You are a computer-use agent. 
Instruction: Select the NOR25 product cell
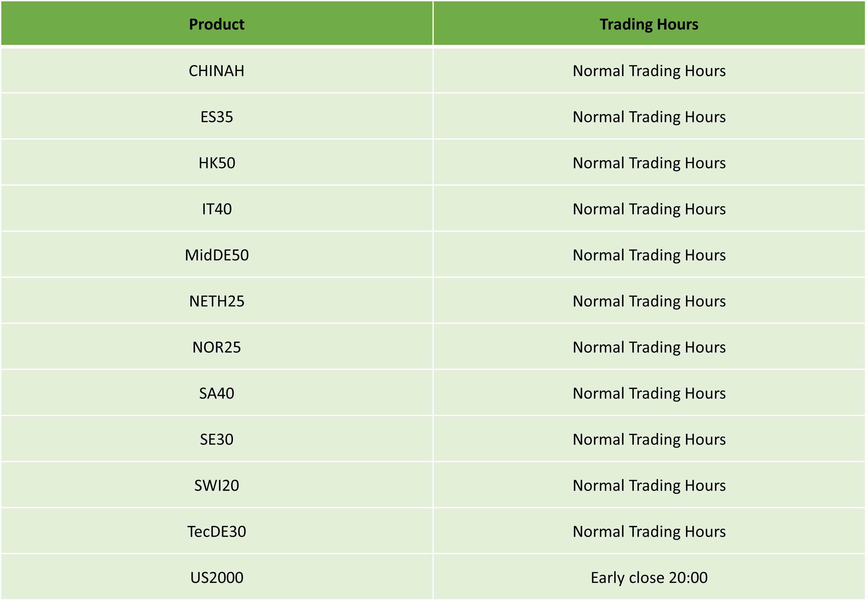click(x=217, y=347)
